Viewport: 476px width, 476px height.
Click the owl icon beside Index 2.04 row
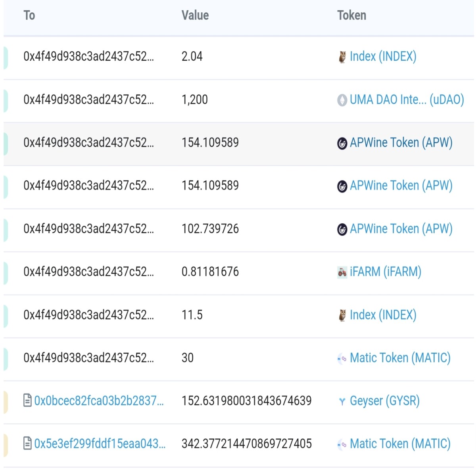[x=342, y=57]
